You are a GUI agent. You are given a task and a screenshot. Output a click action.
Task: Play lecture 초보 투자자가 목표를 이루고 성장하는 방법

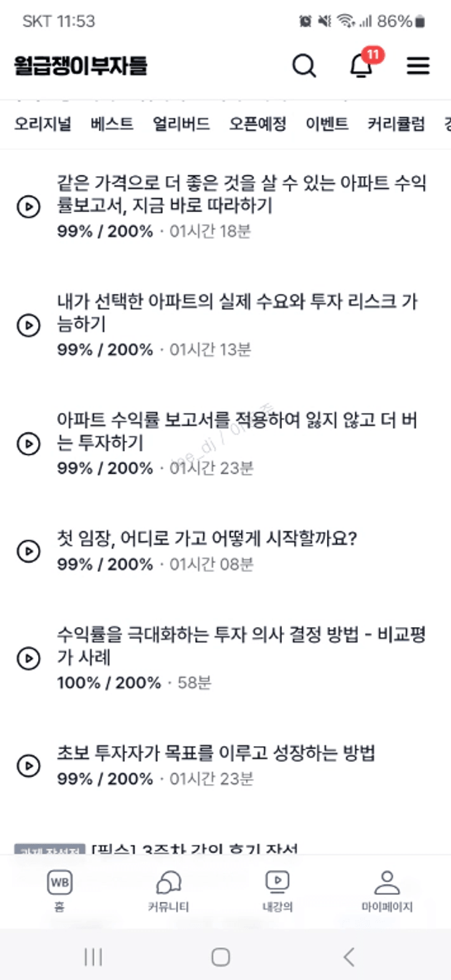pos(28,766)
